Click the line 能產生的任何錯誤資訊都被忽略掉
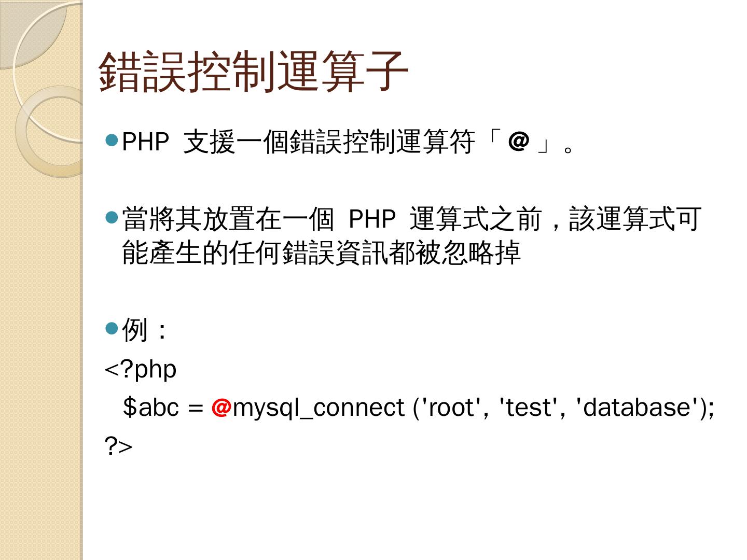The height and width of the screenshot is (560, 747). point(321,253)
